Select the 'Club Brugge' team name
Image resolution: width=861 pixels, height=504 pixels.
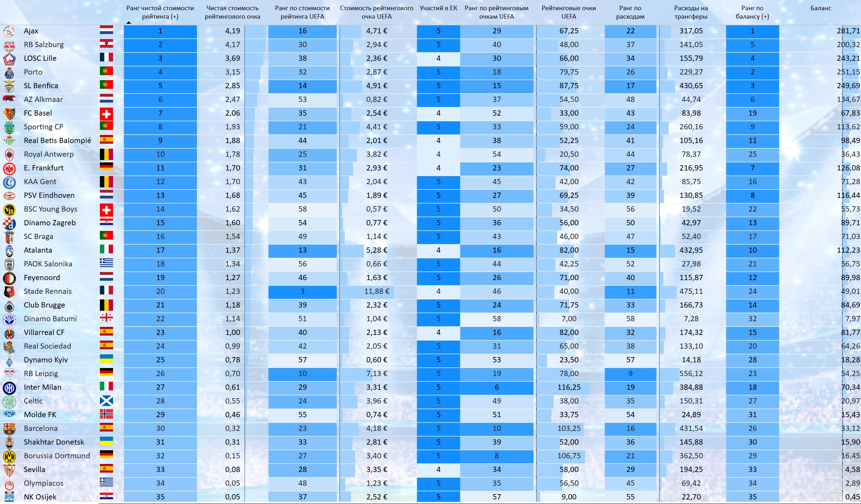point(44,305)
